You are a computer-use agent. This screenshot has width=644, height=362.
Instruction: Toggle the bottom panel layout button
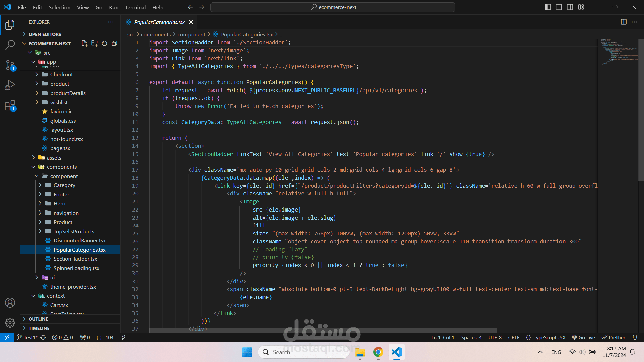559,7
